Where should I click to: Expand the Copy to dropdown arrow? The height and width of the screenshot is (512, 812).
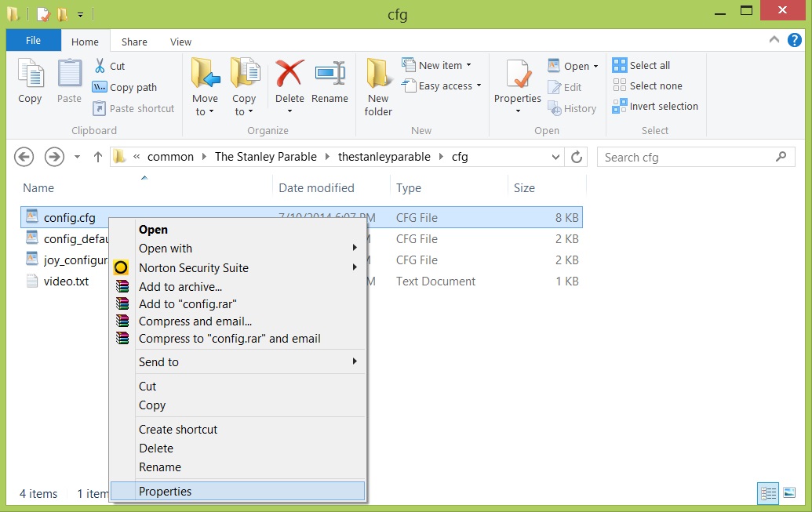tap(250, 112)
